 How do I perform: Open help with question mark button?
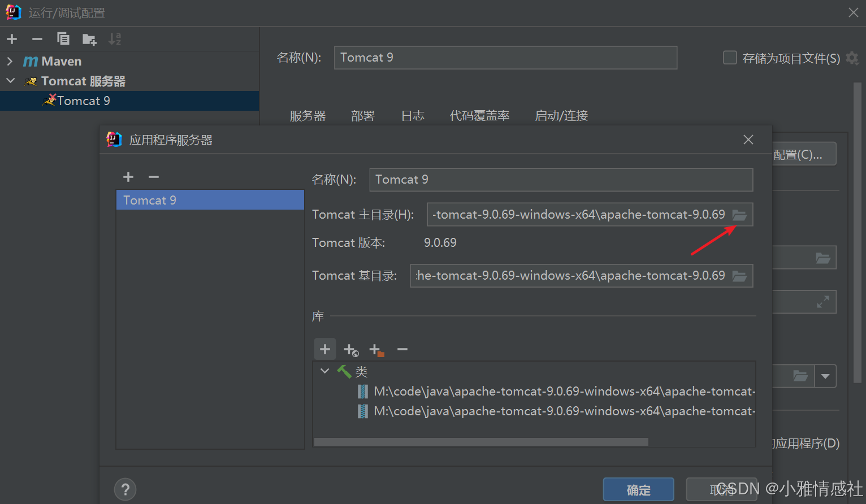tap(125, 489)
